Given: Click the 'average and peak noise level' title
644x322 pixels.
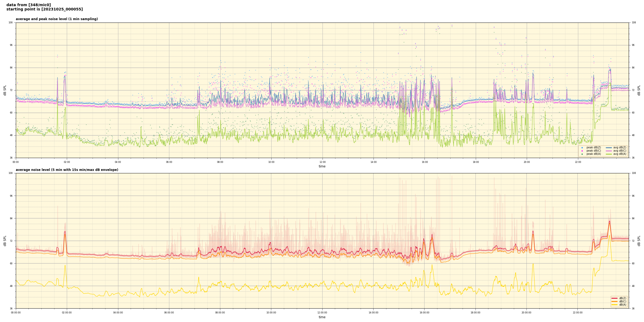Looking at the screenshot, I should click(x=57, y=19).
